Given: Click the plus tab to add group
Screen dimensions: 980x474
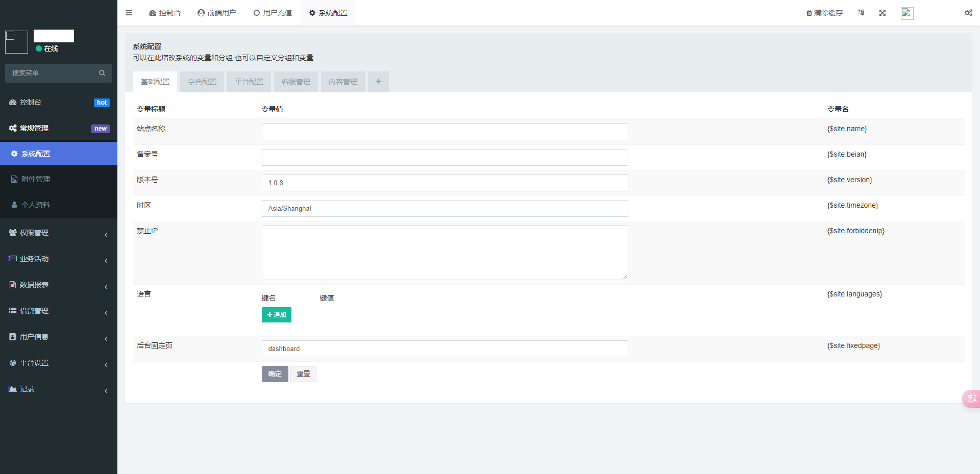Looking at the screenshot, I should [x=378, y=82].
